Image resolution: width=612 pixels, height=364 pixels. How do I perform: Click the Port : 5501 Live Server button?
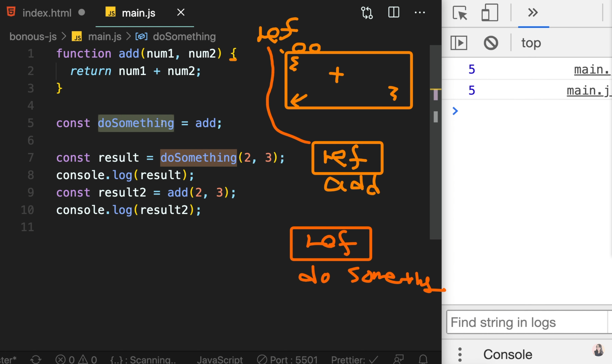pyautogui.click(x=287, y=360)
